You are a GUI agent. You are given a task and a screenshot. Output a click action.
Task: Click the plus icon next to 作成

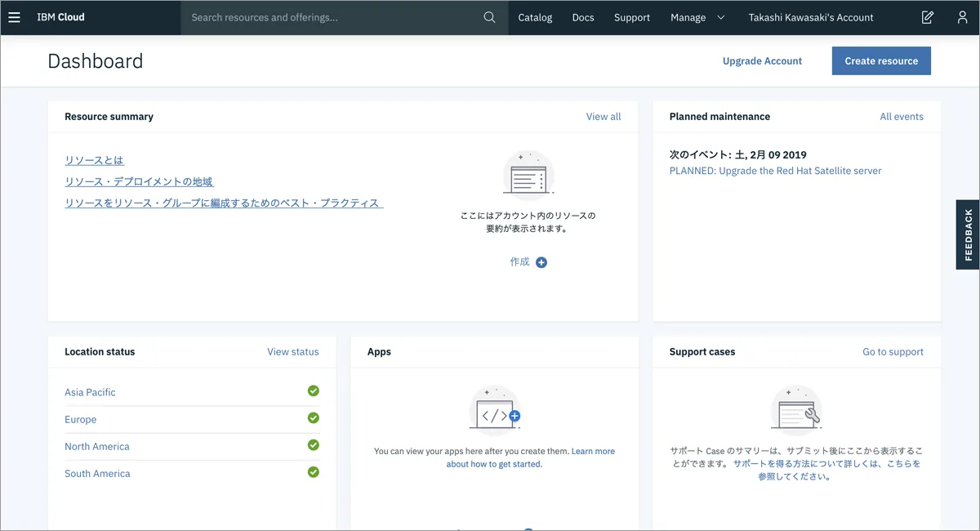point(541,262)
